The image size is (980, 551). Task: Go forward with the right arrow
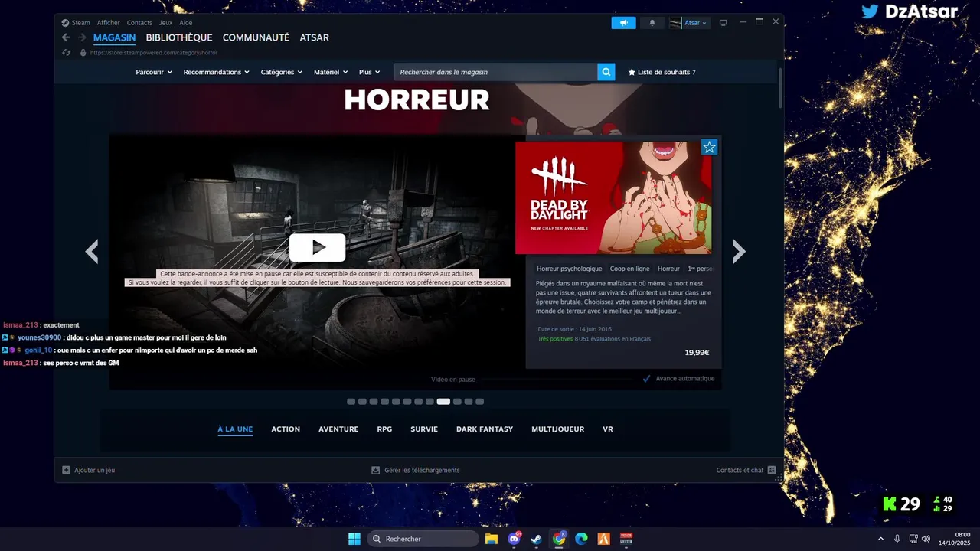[x=81, y=37]
